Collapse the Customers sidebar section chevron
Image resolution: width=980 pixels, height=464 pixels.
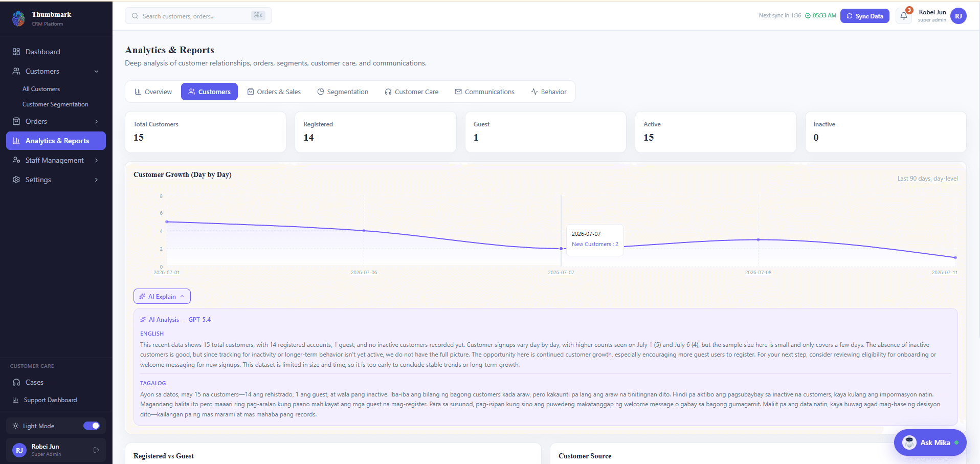pos(96,71)
